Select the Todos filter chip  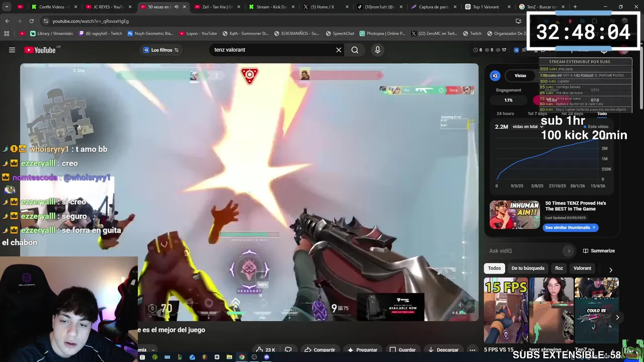click(x=495, y=268)
